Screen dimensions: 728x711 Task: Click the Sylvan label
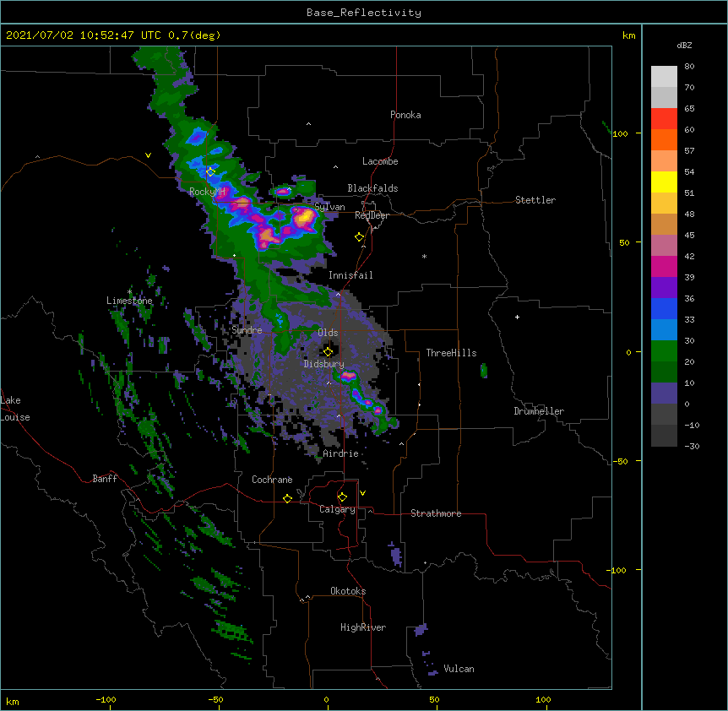[329, 207]
